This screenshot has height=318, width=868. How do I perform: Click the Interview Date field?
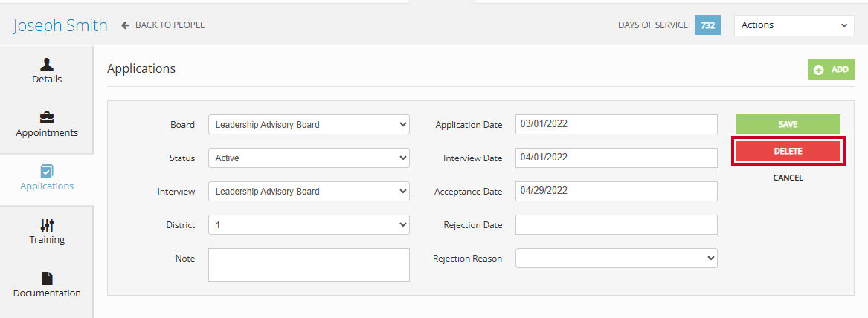[x=616, y=158]
